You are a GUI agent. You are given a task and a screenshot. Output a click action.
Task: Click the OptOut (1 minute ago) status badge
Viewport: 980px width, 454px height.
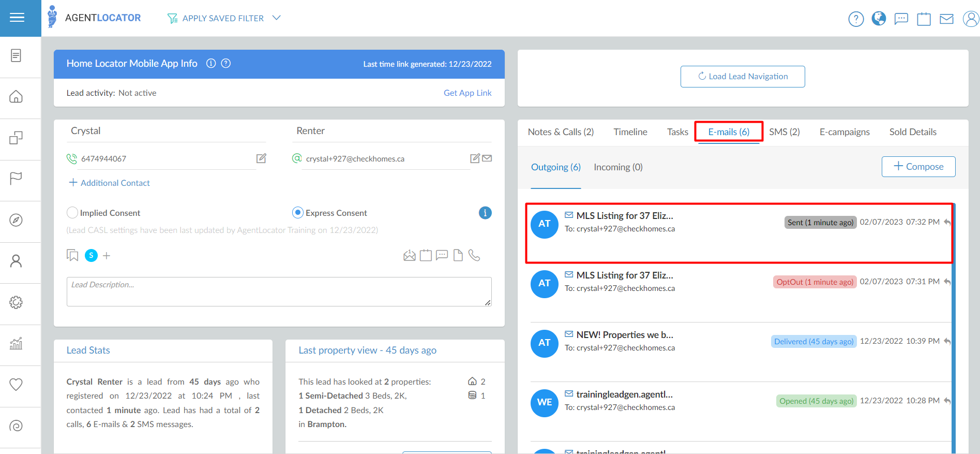click(815, 282)
